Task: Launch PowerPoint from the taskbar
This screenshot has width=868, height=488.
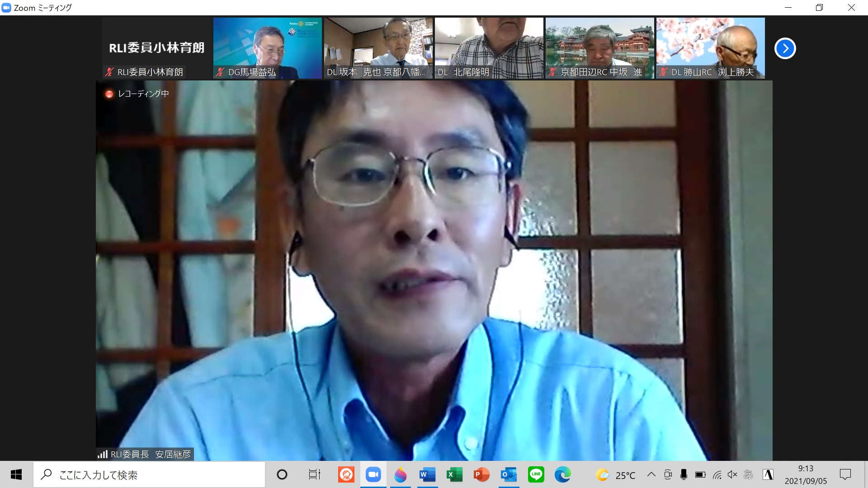Action: coord(481,474)
